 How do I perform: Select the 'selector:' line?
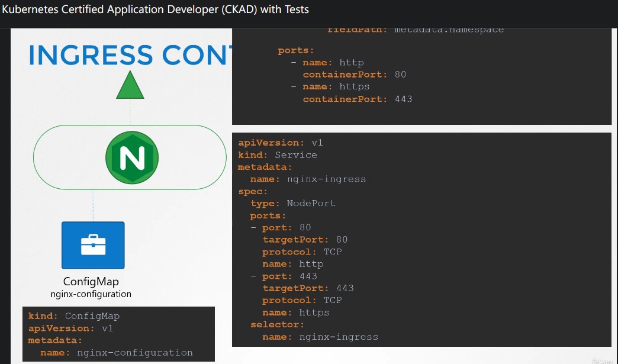278,324
